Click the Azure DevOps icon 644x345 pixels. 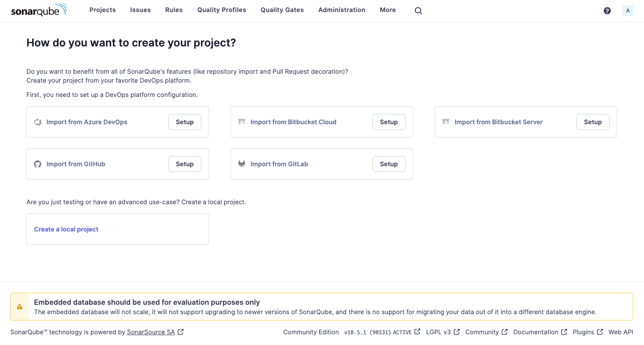(38, 122)
